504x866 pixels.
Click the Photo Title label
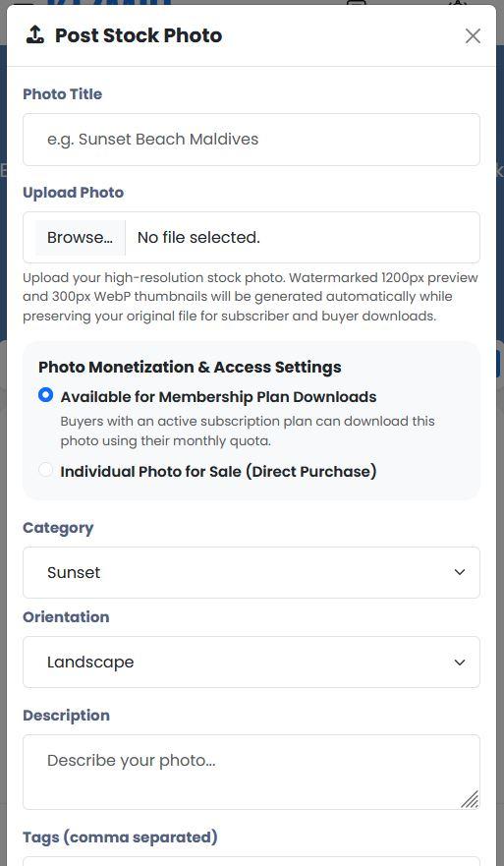[x=62, y=94]
